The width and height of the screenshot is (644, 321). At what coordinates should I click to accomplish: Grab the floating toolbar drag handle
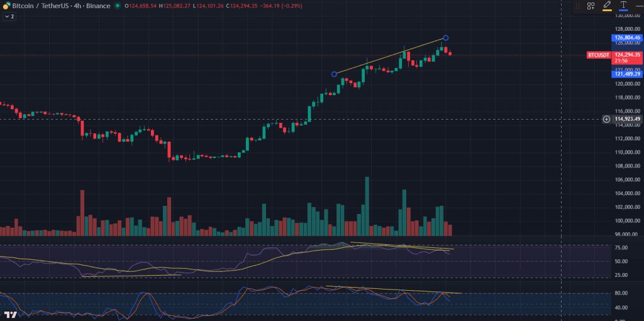click(577, 6)
